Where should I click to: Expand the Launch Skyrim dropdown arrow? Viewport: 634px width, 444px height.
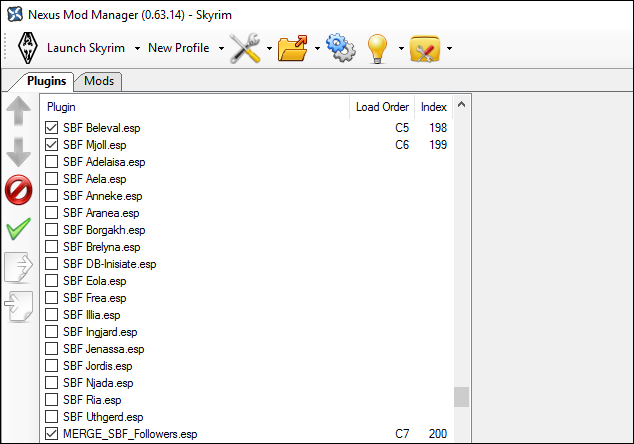pos(137,49)
